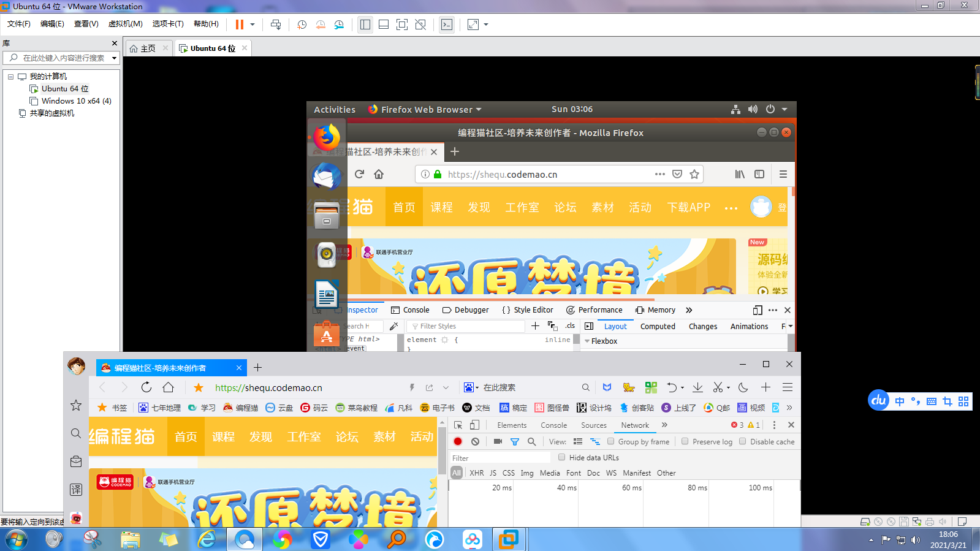This screenshot has width=980, height=551.
Task: Switch to the Debugger tab in Firefox
Action: [x=466, y=310]
